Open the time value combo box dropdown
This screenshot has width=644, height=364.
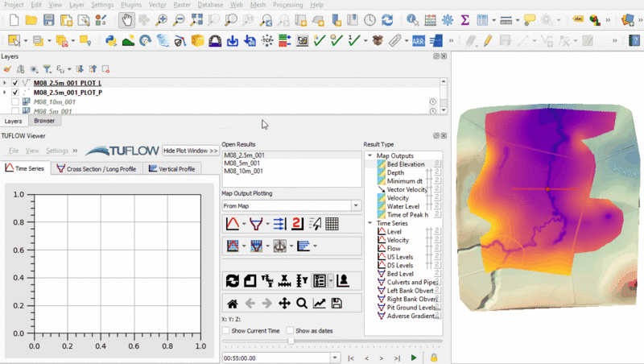click(335, 358)
